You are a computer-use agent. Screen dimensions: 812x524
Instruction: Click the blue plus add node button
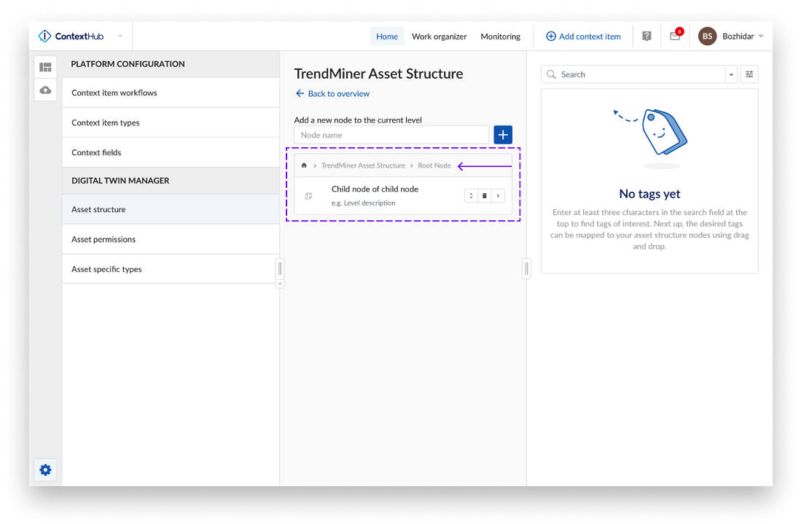pyautogui.click(x=503, y=135)
